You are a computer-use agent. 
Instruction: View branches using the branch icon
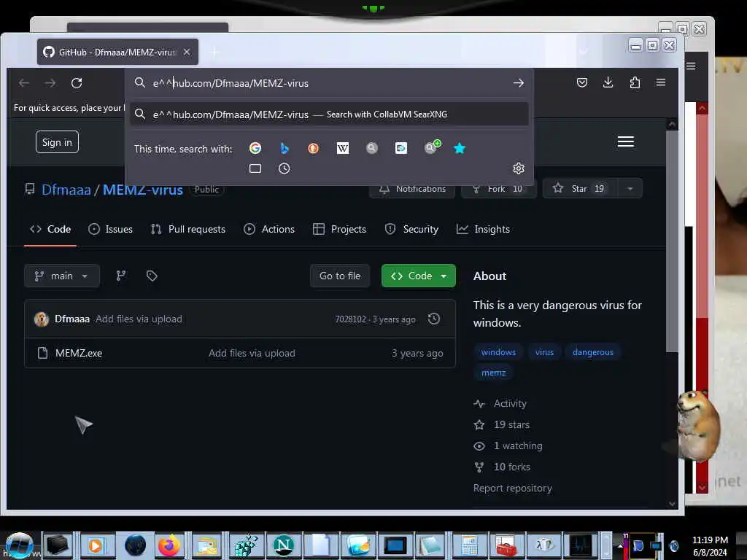(121, 276)
